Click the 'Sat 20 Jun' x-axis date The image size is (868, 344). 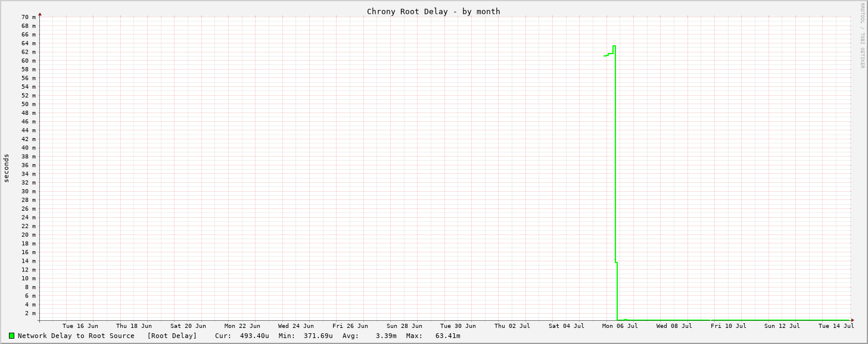[x=188, y=326]
